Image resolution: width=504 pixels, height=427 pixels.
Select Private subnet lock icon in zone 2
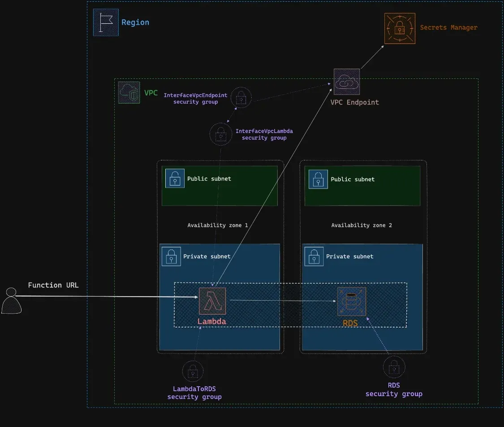click(x=314, y=256)
